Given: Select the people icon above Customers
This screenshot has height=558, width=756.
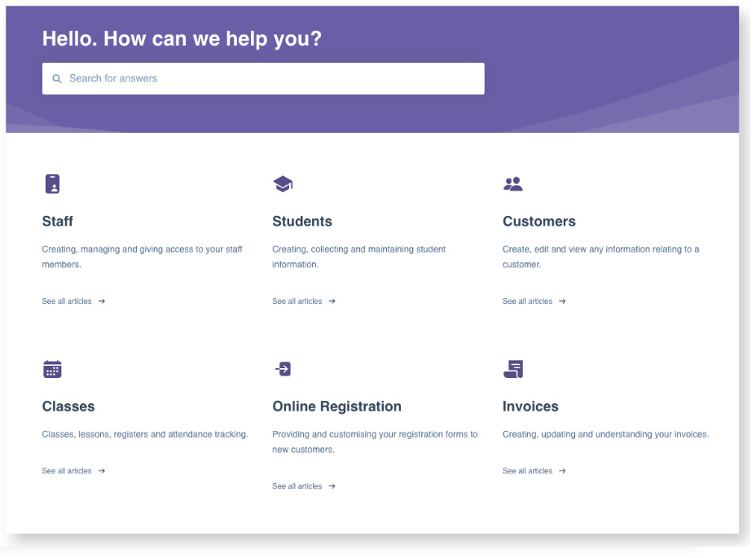Looking at the screenshot, I should click(513, 183).
